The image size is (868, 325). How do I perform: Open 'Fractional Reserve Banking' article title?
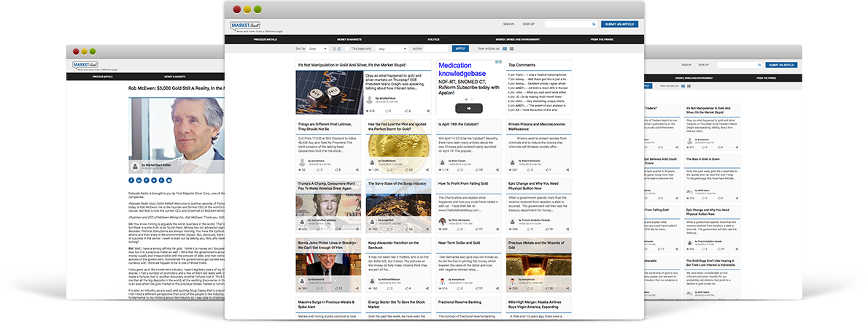click(x=458, y=302)
